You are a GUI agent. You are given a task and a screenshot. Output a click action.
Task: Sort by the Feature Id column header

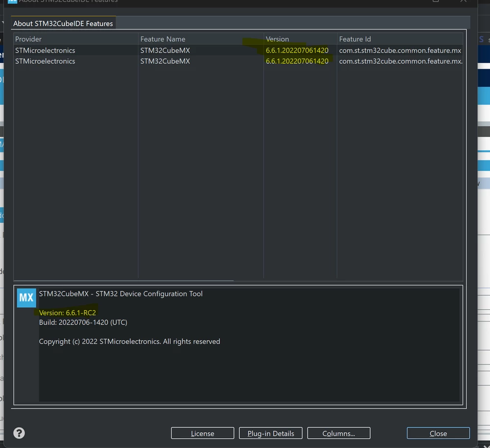click(x=400, y=39)
